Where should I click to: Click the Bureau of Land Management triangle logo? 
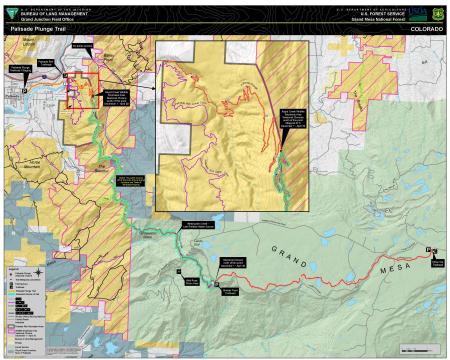tap(13, 14)
